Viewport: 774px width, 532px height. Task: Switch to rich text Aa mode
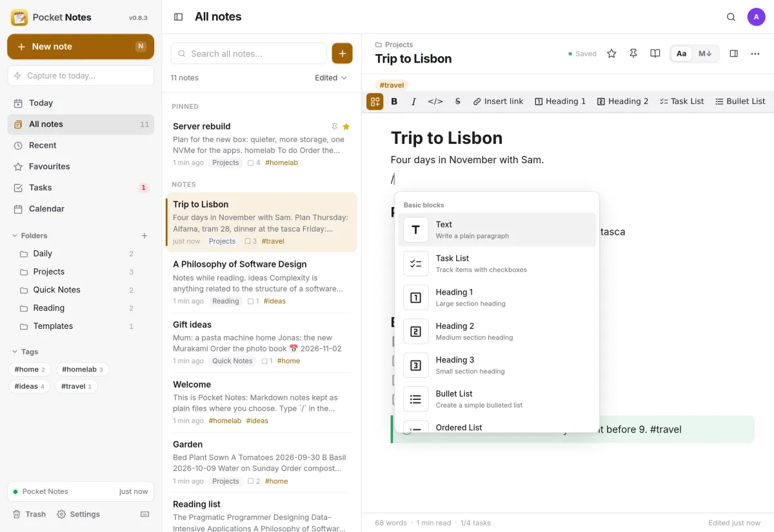point(681,54)
